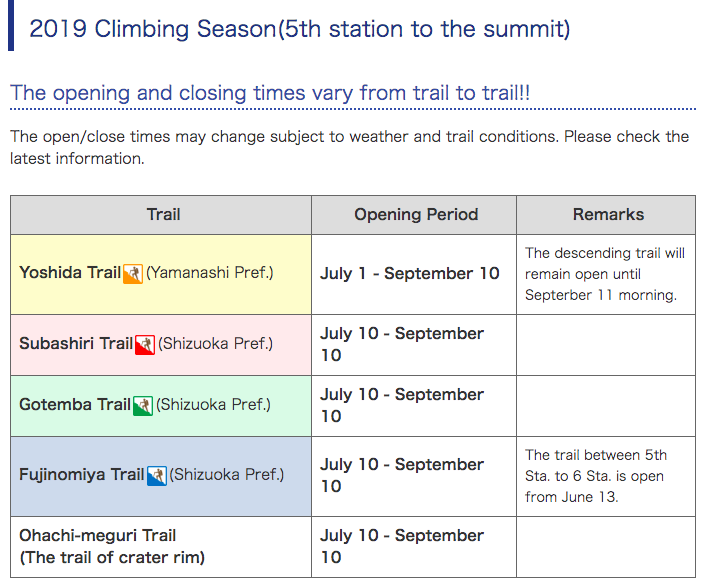
Task: Select the Fujinomiya Trail name
Action: [x=81, y=475]
